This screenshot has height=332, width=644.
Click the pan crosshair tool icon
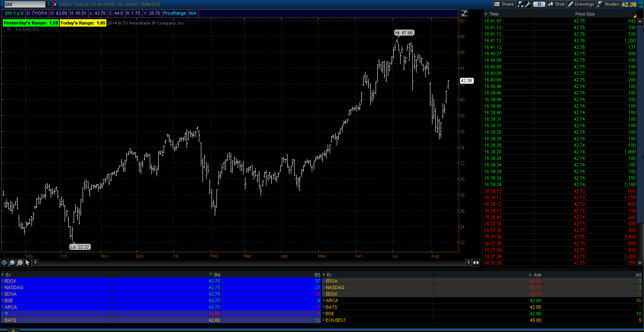click(5, 262)
